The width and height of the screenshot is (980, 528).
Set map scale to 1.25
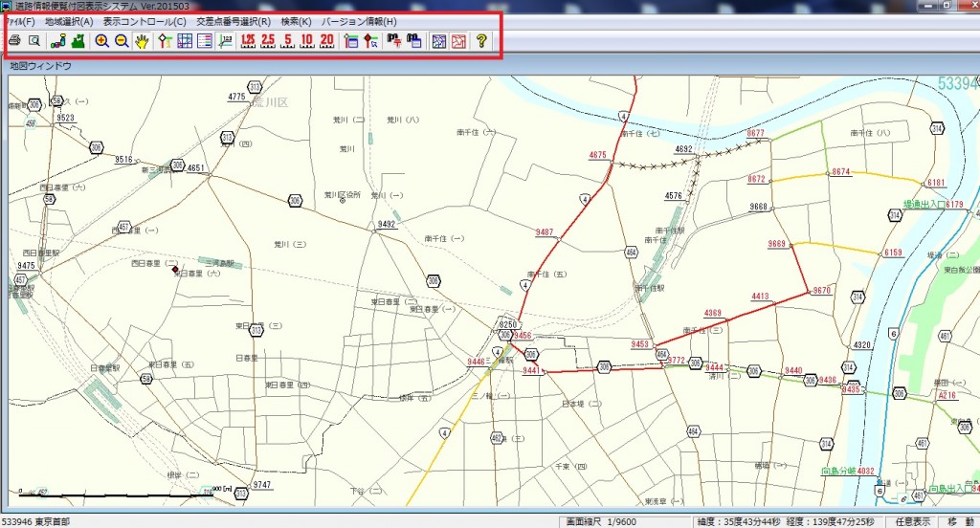point(248,41)
